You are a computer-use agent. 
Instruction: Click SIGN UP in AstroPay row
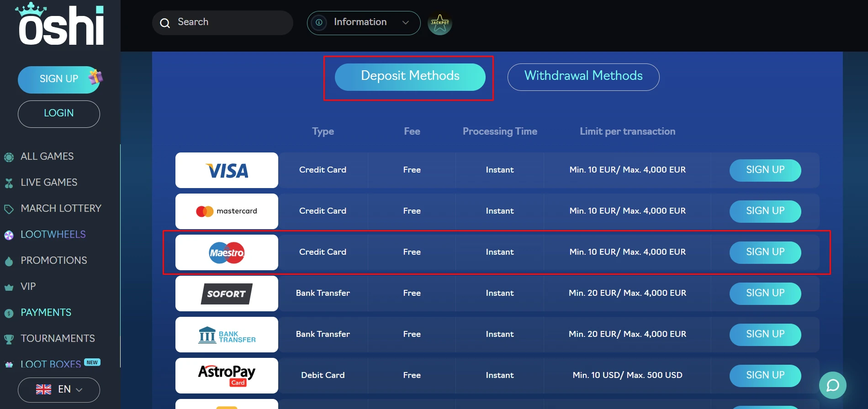[x=765, y=376]
